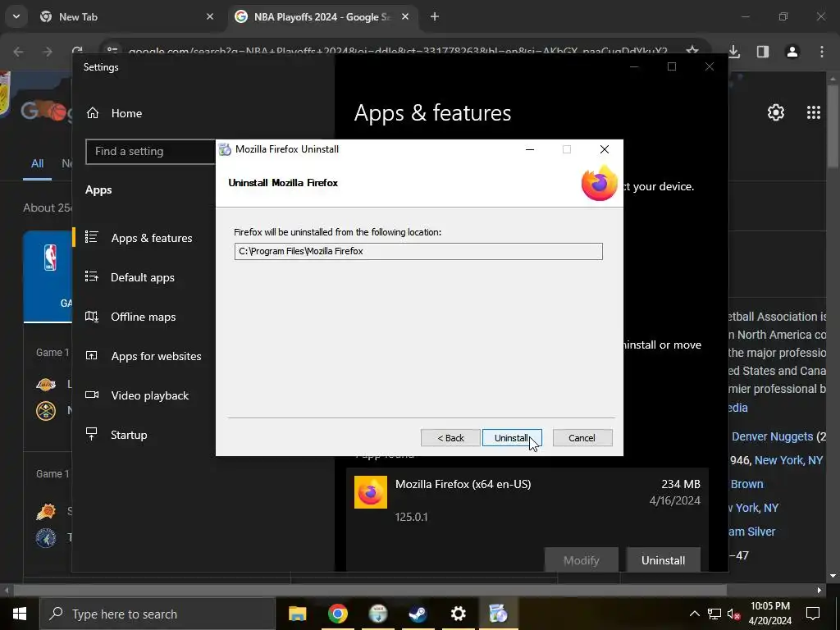Click the muted volume tray icon

734,614
